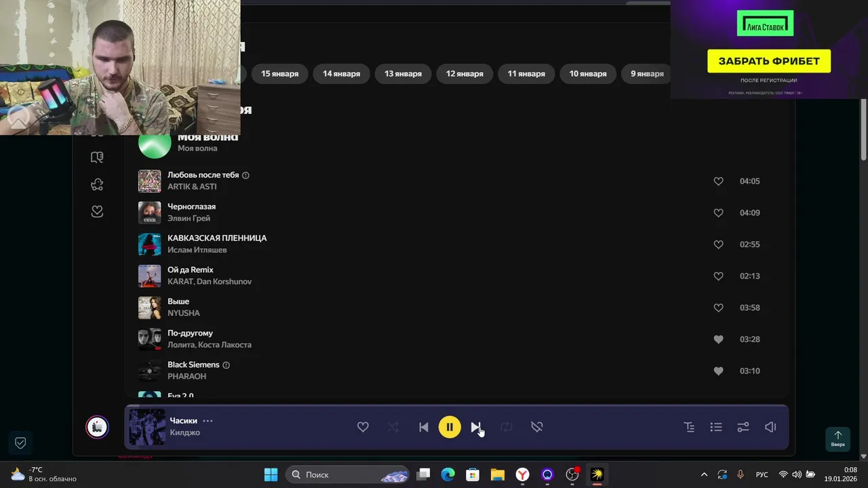This screenshot has height=488, width=868.
Task: Select the 15 января date chip
Action: tap(279, 74)
